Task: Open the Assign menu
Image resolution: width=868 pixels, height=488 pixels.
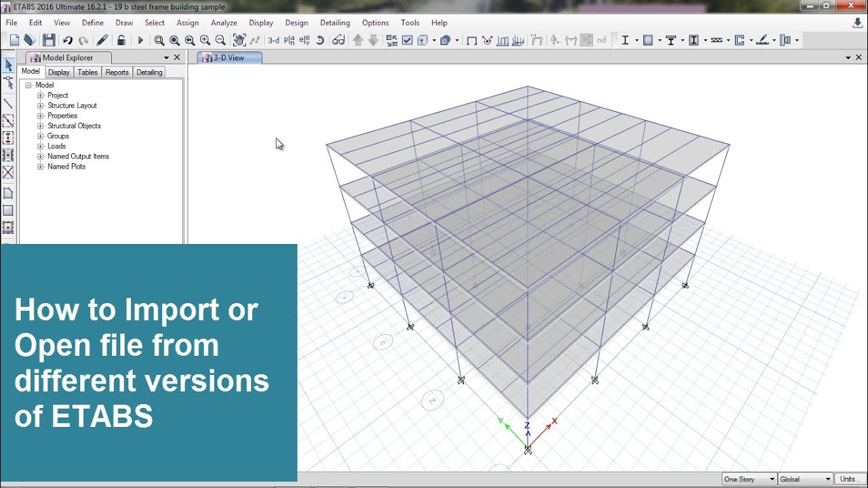Action: [188, 22]
